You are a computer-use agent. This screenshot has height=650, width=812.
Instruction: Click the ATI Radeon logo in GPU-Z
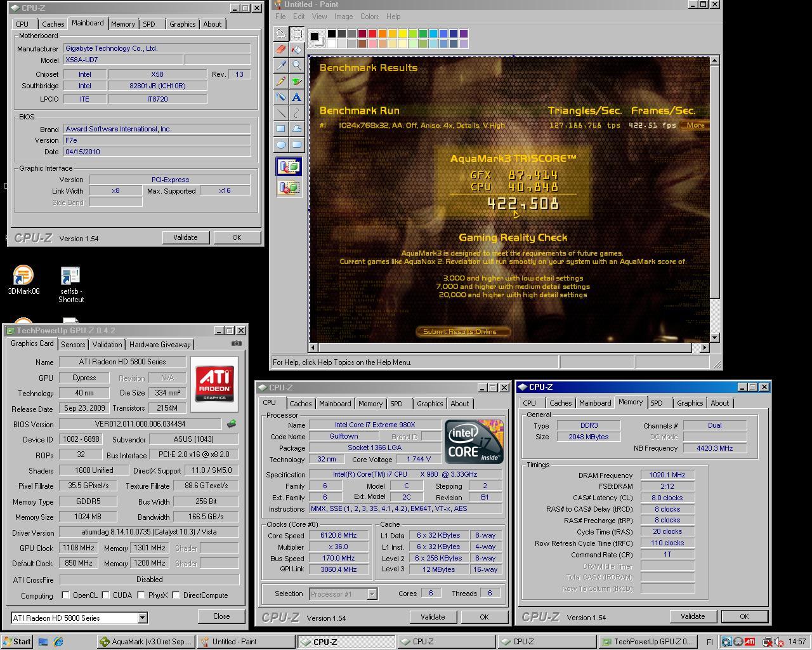point(214,384)
